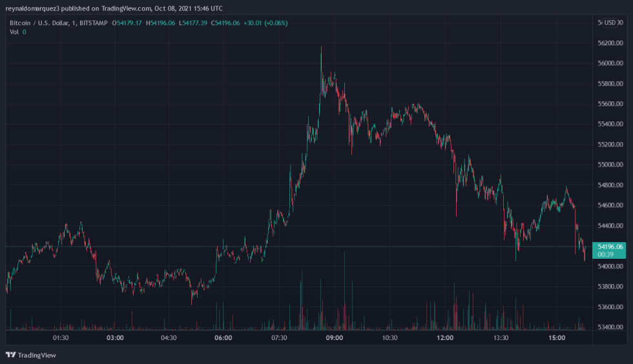Click the +30.01 (+0.06%) change value
Viewport: 633px width, 364px height.
click(x=265, y=23)
